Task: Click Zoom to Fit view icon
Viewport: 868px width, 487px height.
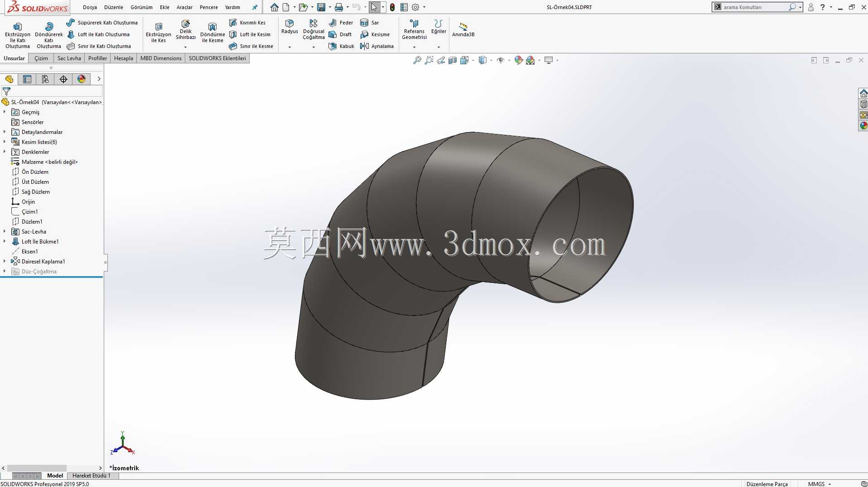Action: pyautogui.click(x=417, y=60)
